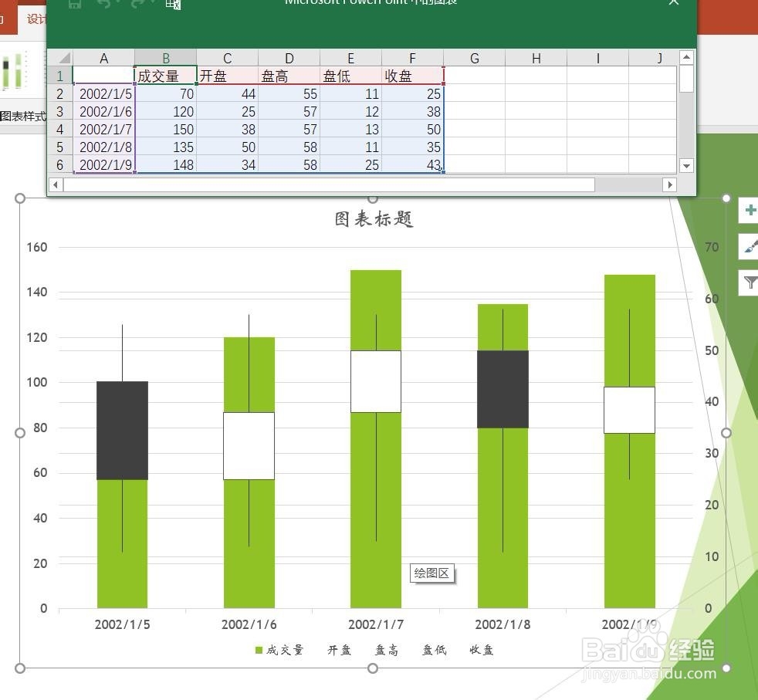Select cell with date 2002/1/5
Screen dimensions: 758x700
click(x=103, y=94)
